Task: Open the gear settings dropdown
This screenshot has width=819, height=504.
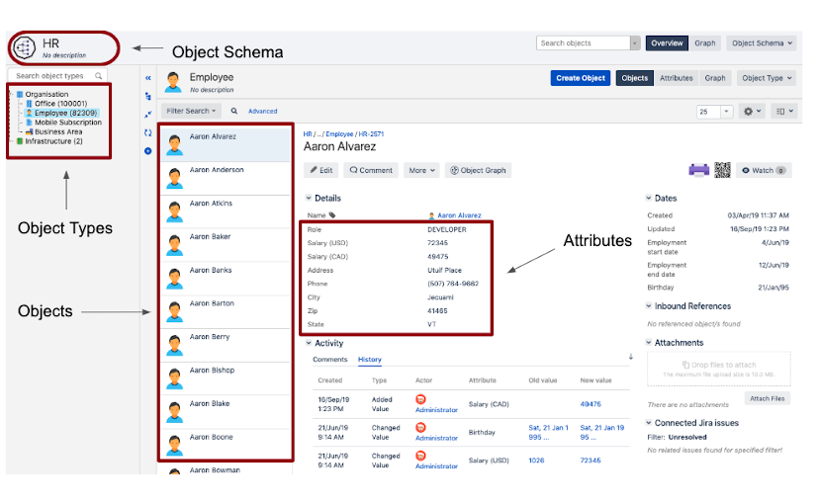Action: 754,112
